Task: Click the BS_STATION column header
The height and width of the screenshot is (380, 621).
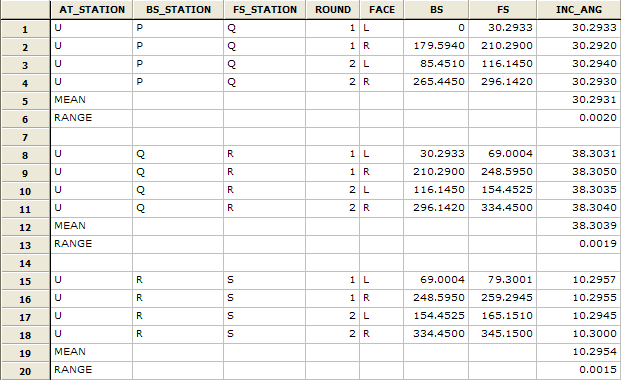Action: [x=178, y=10]
